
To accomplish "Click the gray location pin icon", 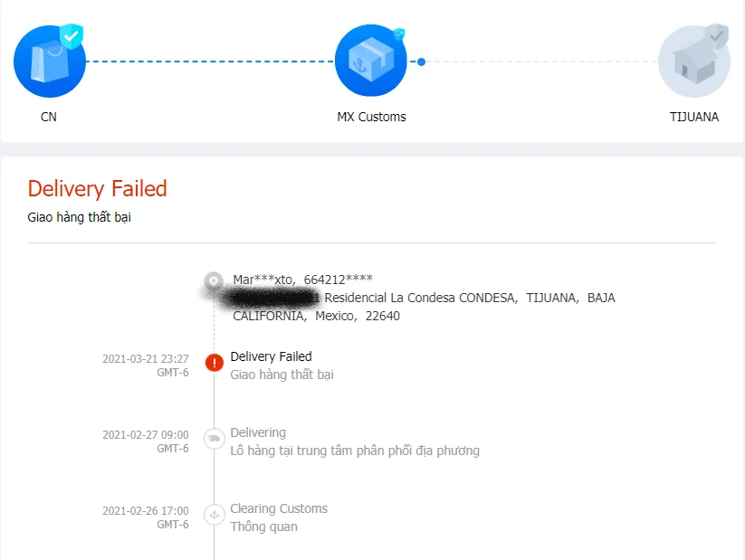I will pyautogui.click(x=214, y=280).
